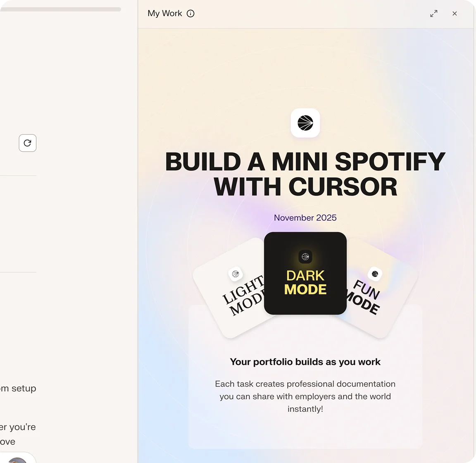This screenshot has width=476, height=463.
Task: Click 'Your portfolio builds as you work' heading
Action: pos(305,362)
